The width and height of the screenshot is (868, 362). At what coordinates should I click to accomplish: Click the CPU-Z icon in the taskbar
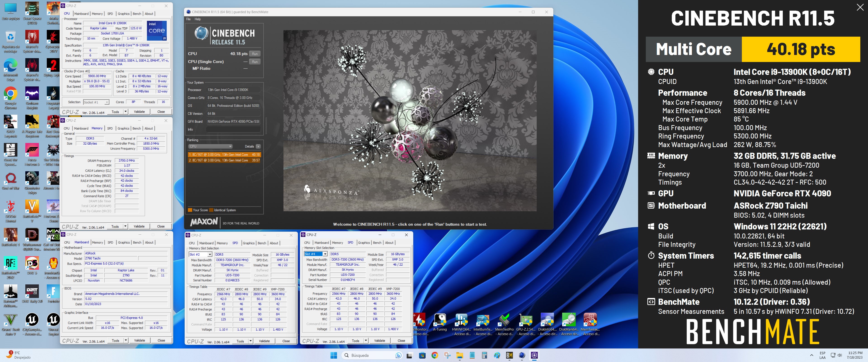coord(534,355)
